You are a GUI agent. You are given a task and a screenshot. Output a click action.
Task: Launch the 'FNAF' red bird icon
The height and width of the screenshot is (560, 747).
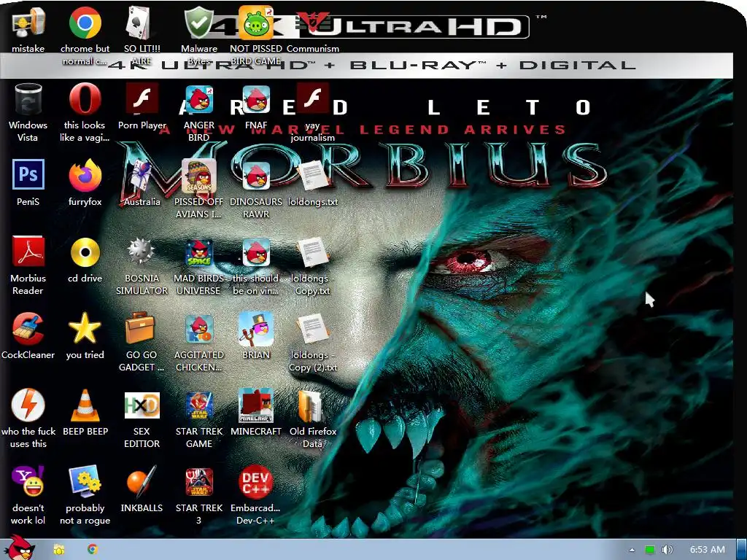click(256, 99)
